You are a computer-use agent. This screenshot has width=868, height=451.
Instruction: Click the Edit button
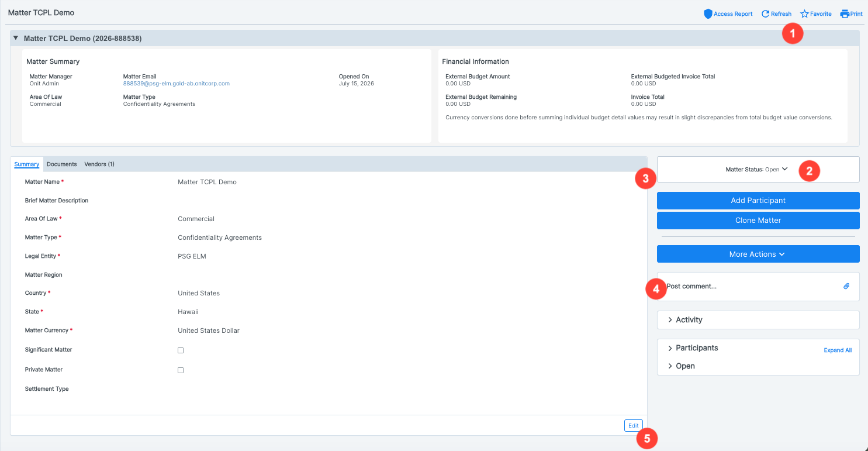(x=634, y=426)
